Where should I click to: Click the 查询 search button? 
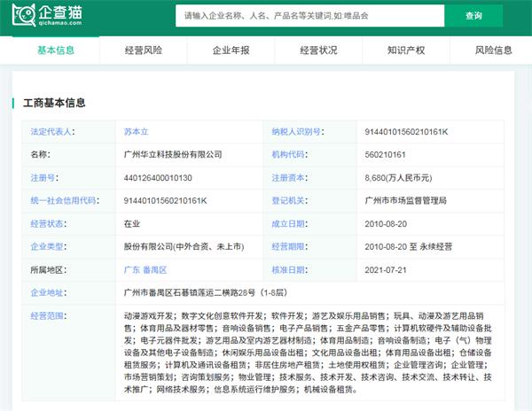click(473, 16)
